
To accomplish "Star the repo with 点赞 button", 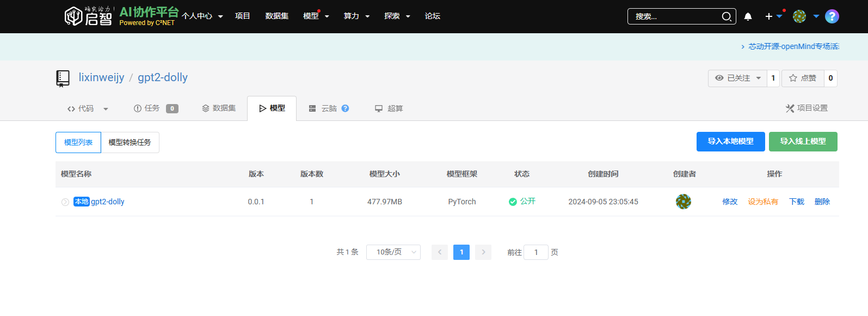I will 803,78.
